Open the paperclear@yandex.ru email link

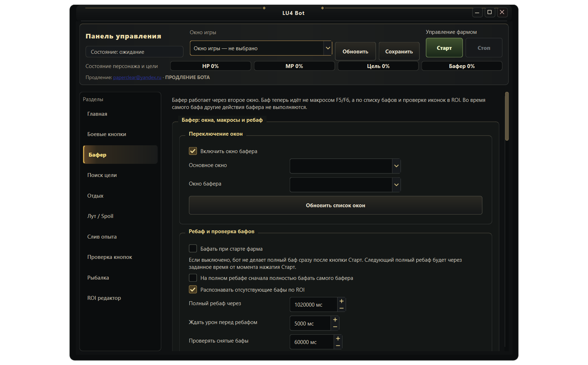coord(137,77)
